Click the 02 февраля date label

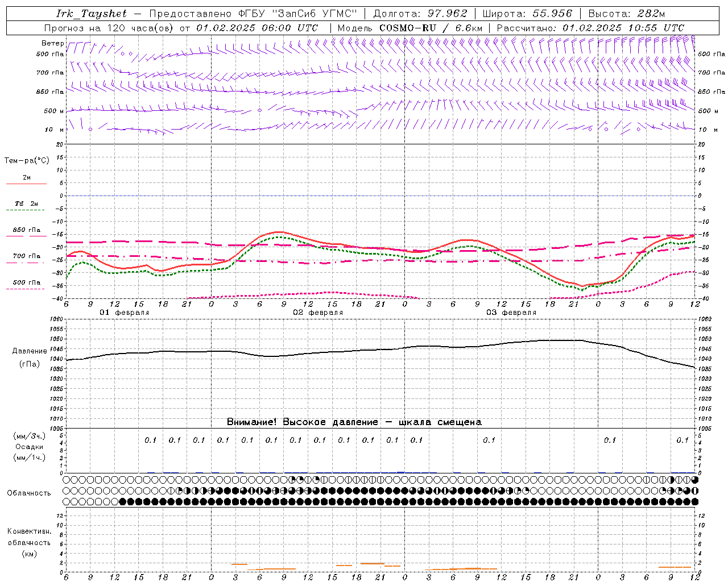[318, 313]
